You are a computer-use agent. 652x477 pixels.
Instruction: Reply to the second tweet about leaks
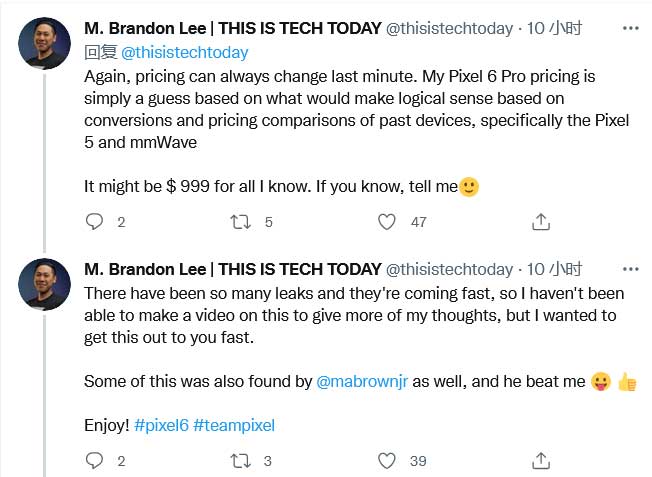95,460
